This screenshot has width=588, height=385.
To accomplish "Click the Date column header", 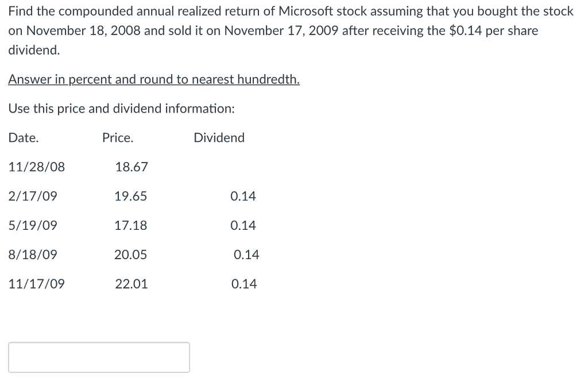I will (23, 138).
